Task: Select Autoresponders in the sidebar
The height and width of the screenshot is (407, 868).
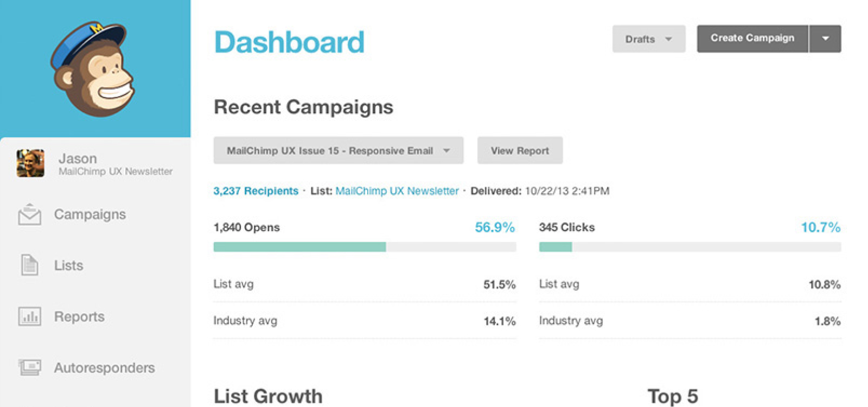Action: tap(104, 367)
